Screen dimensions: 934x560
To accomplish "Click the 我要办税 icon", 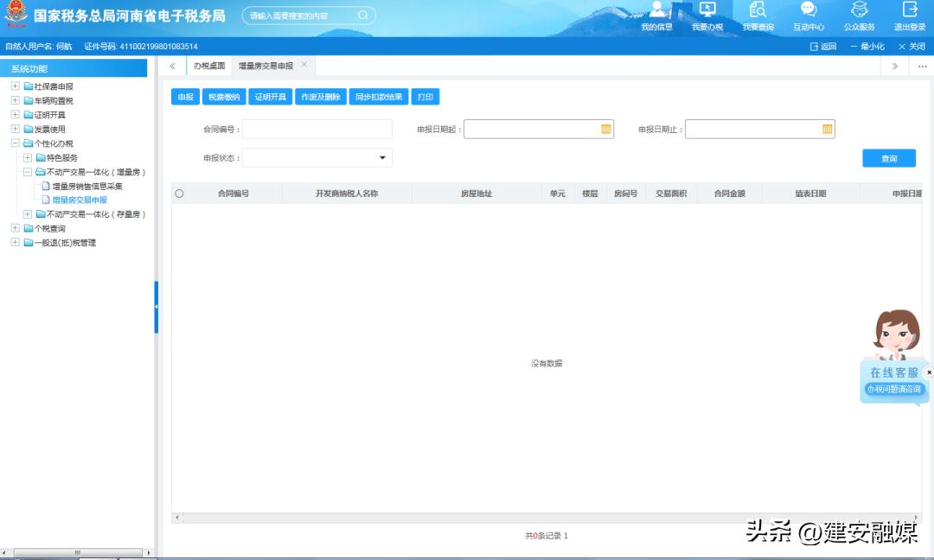I will point(707,17).
